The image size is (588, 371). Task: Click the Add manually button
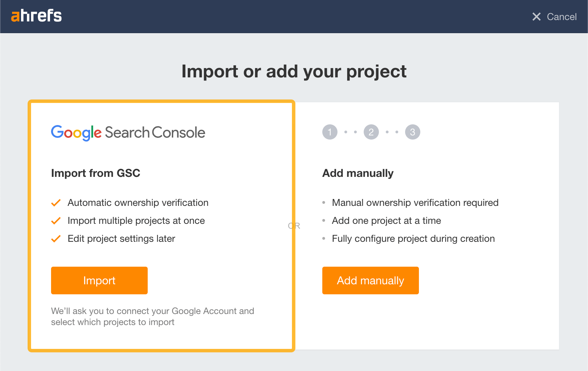[370, 280]
